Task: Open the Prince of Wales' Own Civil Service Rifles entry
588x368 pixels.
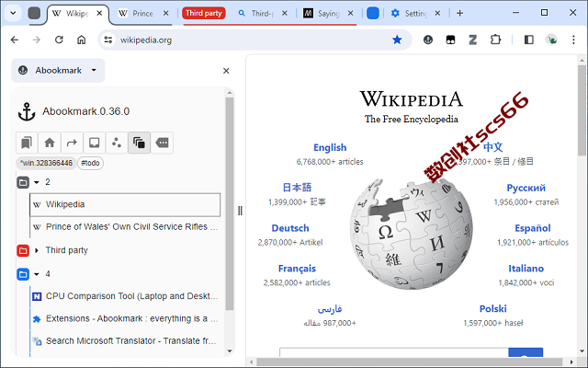Action: (125, 227)
